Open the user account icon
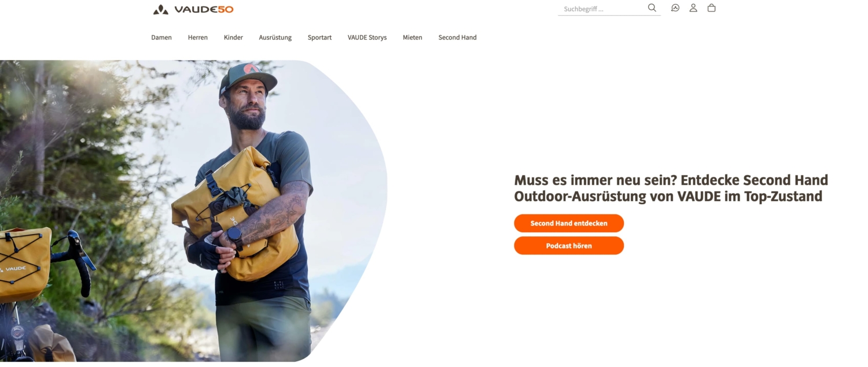The width and height of the screenshot is (868, 367). [693, 8]
